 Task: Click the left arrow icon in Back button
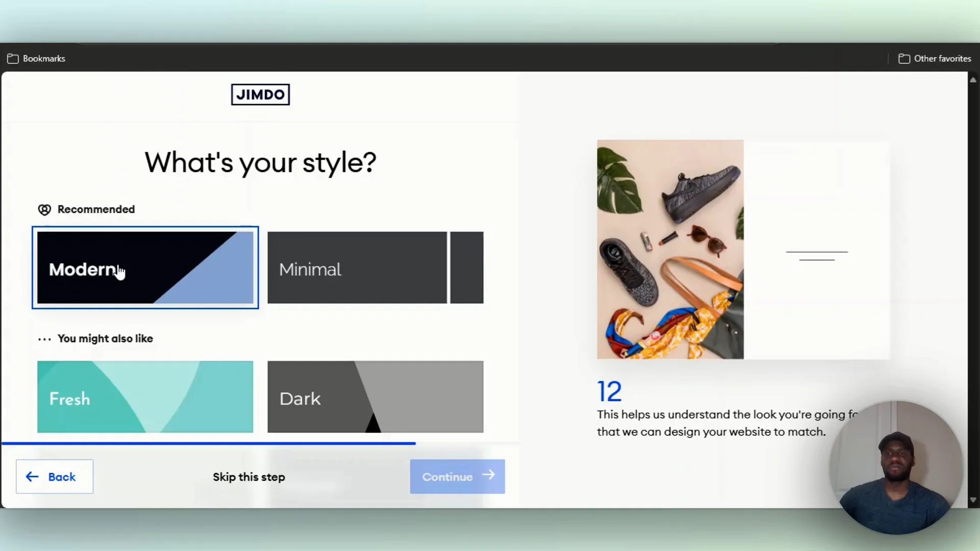click(32, 477)
